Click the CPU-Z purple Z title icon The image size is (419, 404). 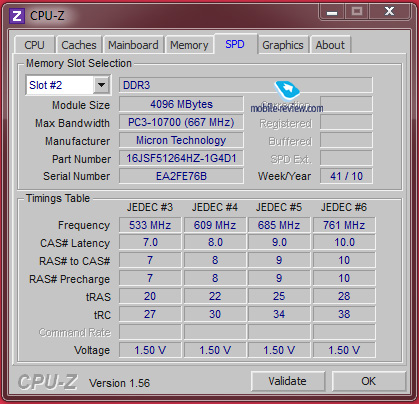coord(17,16)
